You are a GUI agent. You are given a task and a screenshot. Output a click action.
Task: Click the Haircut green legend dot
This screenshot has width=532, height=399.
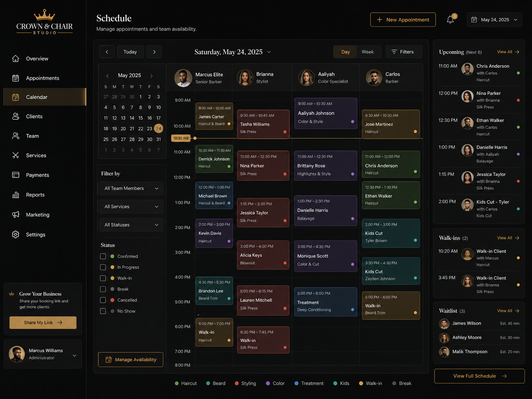[177, 383]
